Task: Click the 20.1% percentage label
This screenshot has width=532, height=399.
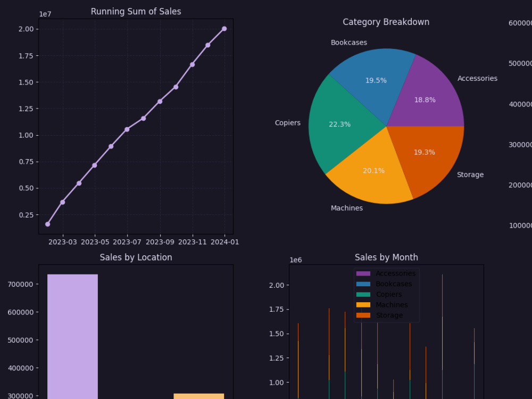Action: (x=373, y=171)
